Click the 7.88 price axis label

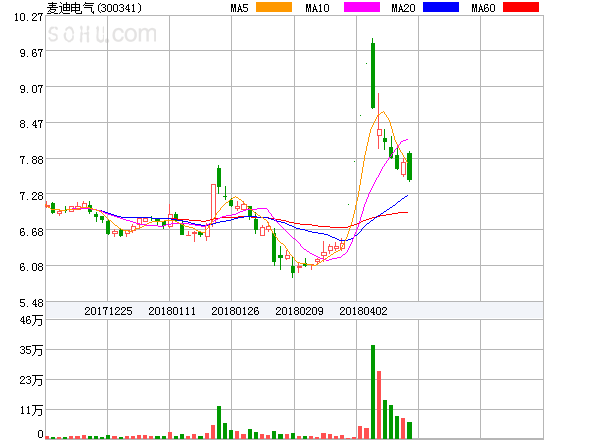click(31, 160)
